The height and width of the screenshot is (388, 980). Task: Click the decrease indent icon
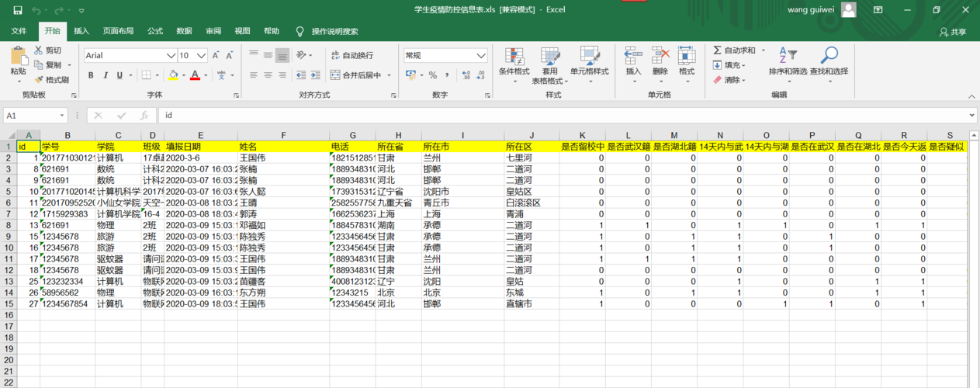[x=303, y=75]
